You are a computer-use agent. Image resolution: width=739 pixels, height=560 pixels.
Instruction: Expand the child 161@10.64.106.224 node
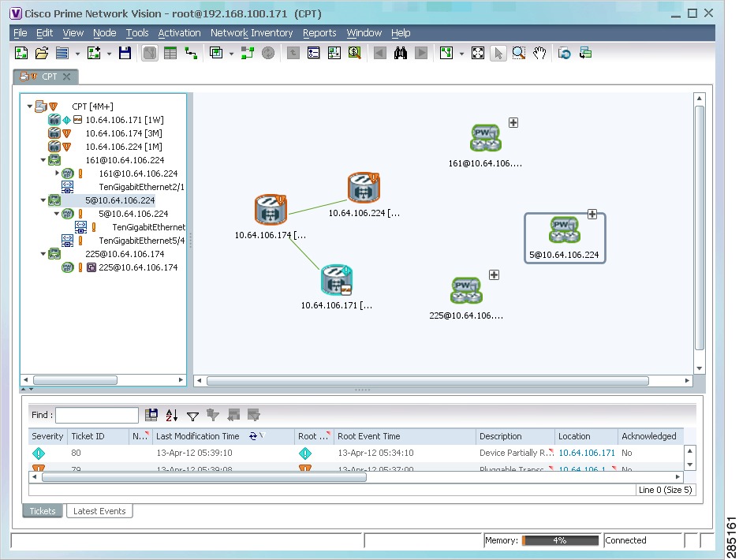pyautogui.click(x=57, y=173)
